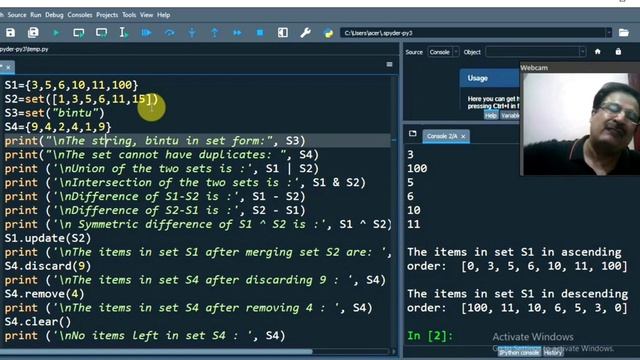
Task: Close the temp.py editor tab
Action: 8,67
